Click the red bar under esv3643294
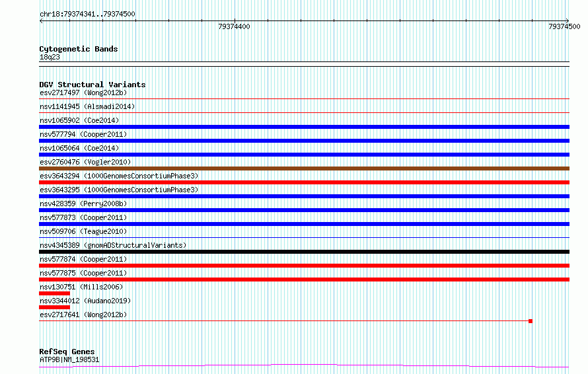This screenshot has width=588, height=374. (304, 182)
